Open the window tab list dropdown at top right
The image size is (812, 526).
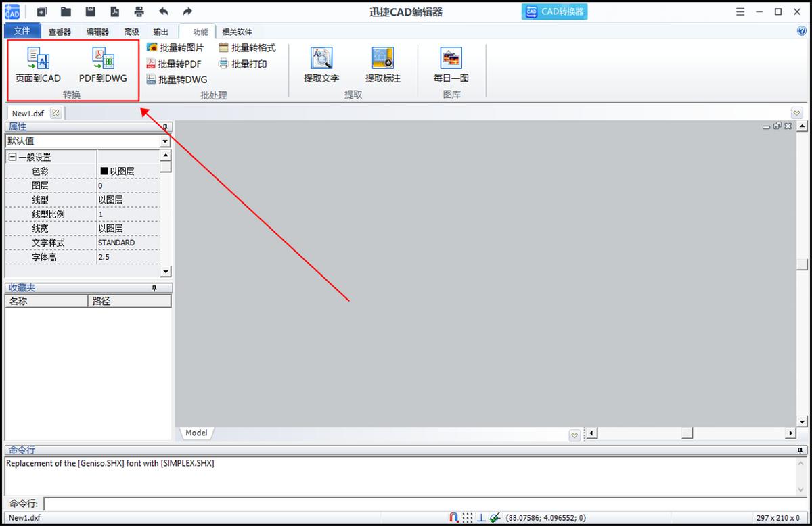797,113
